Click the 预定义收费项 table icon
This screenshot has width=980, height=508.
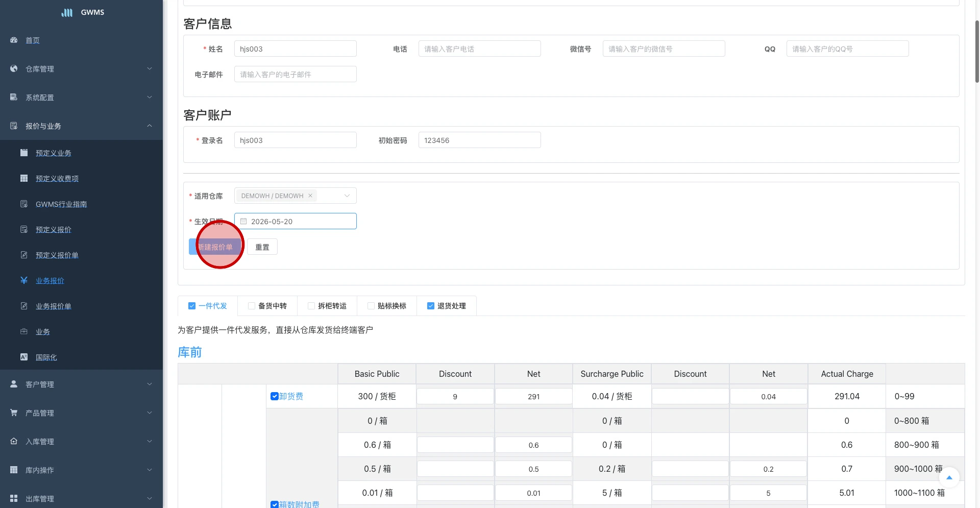[24, 178]
